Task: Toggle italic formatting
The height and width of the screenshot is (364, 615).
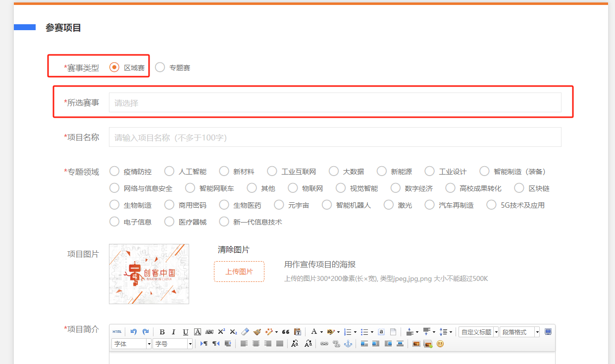Action: 173,332
